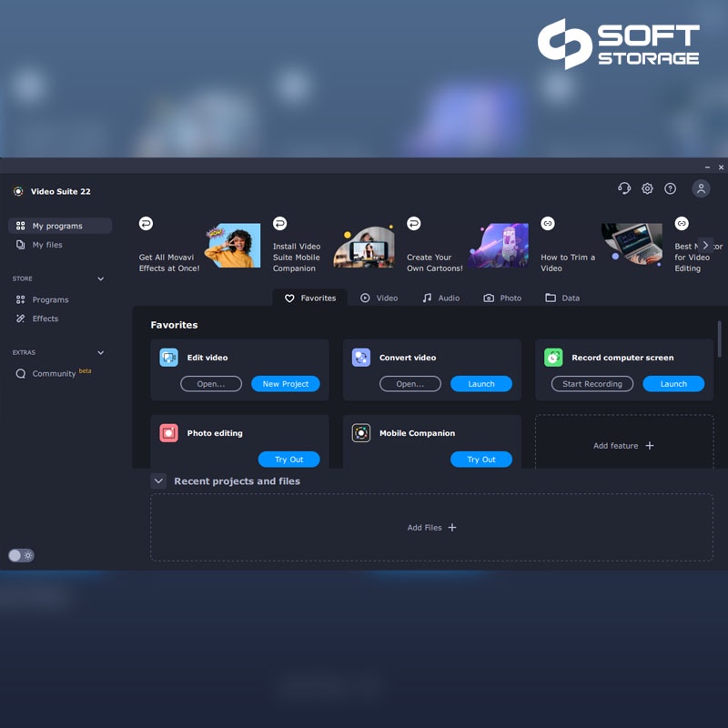The image size is (728, 728).
Task: Click the Edit video app icon
Action: coord(169,358)
